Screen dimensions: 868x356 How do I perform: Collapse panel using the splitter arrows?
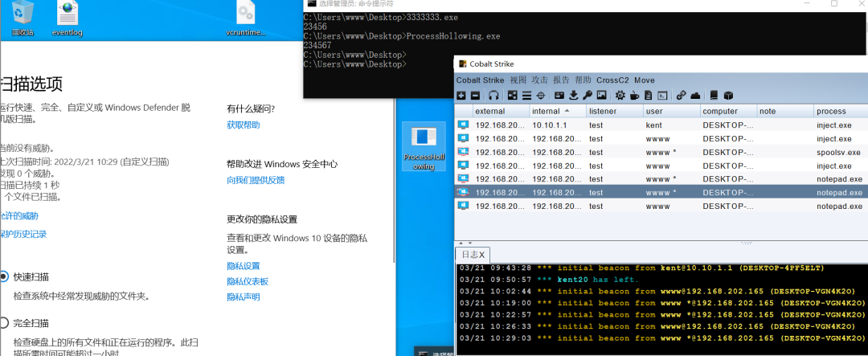click(x=464, y=243)
